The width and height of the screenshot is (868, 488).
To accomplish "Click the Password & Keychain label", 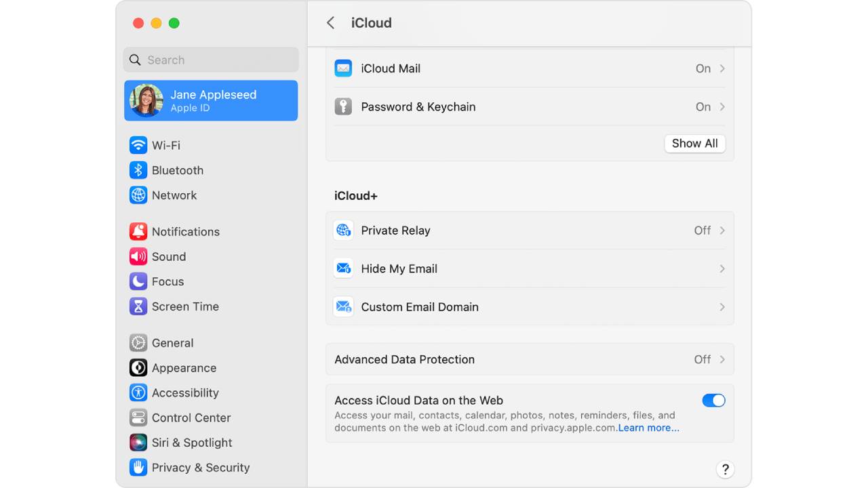I will 418,106.
